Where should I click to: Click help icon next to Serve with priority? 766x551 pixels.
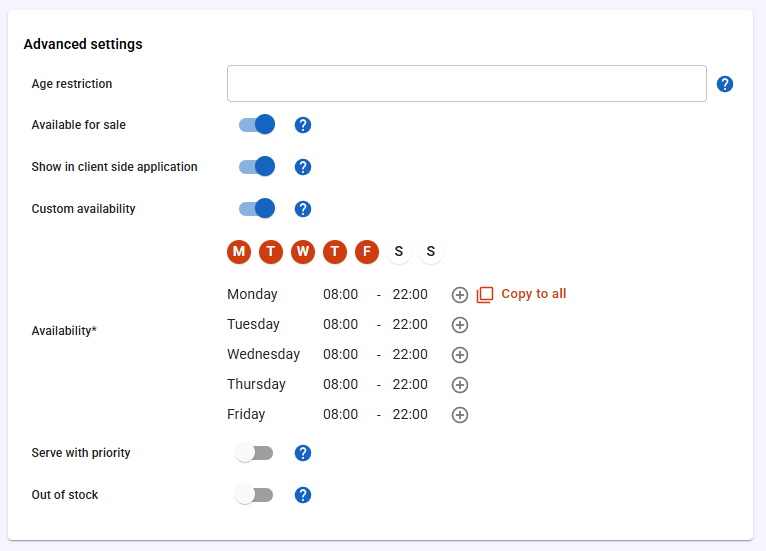tap(303, 453)
